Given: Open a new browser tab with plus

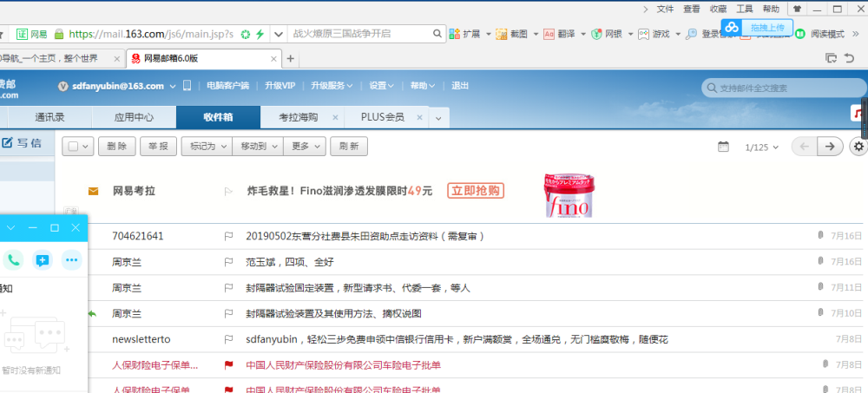Looking at the screenshot, I should (x=290, y=59).
